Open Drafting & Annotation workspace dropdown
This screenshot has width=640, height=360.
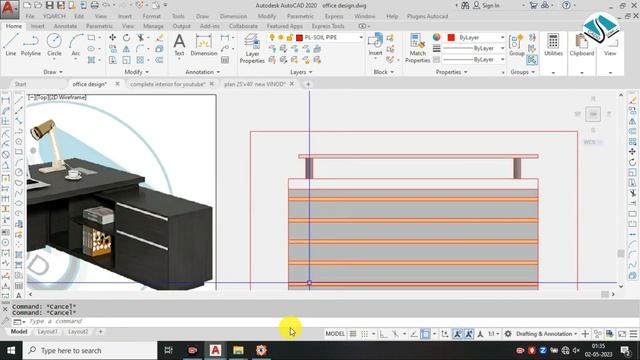[547, 334]
